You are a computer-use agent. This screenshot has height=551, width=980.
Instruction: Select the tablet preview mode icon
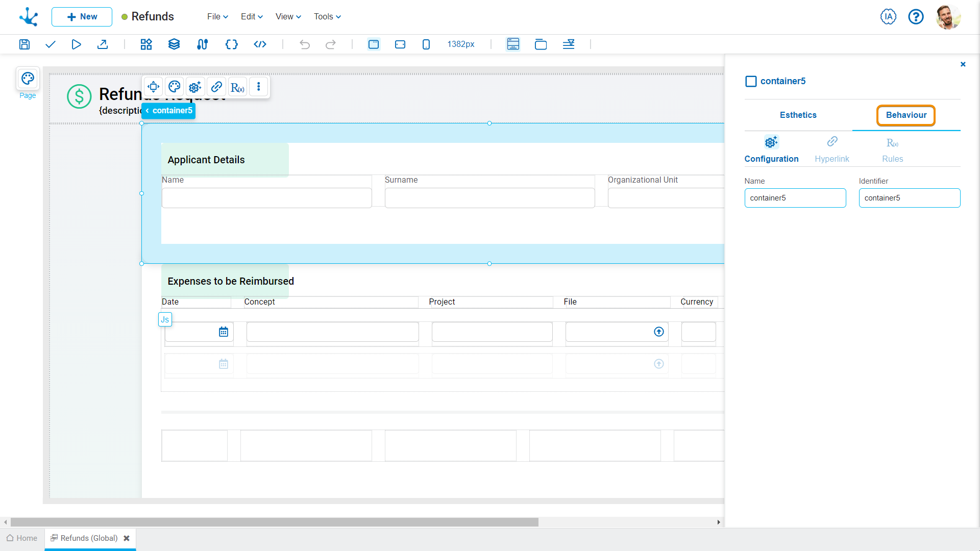[400, 44]
